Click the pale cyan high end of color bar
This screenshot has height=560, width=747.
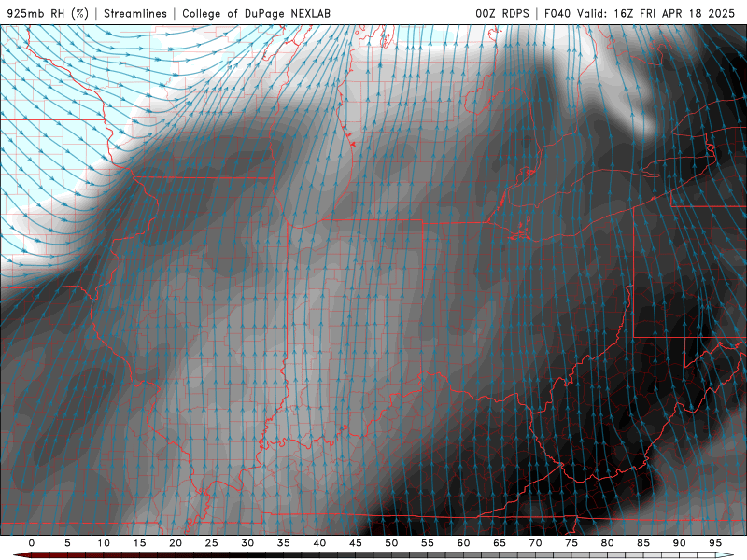[726, 555]
